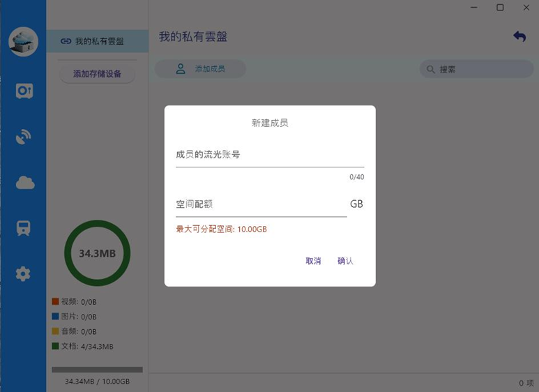Click the link icon beside 我的私有雲盤

tap(66, 41)
